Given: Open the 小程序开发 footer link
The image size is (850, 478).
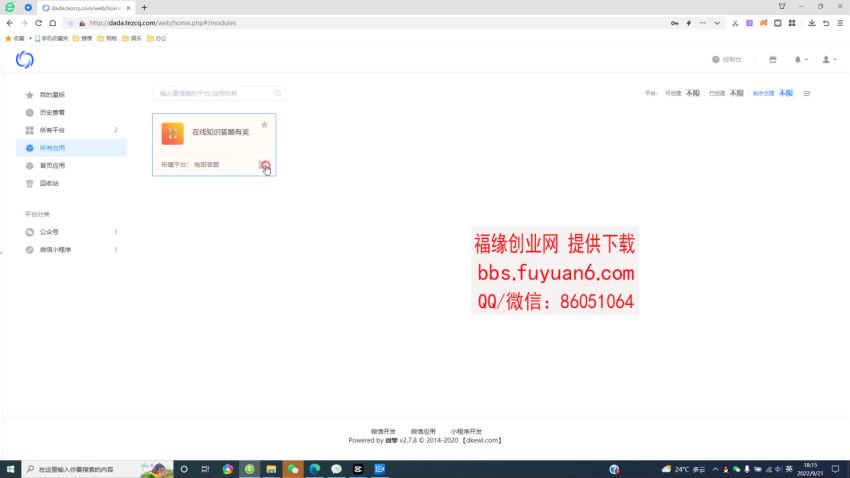Looking at the screenshot, I should pos(466,431).
